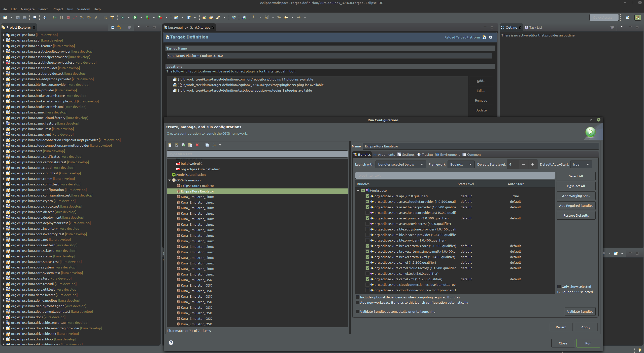Viewport: 644px width, 353px height.
Task: Toggle the Workspace bundles checkbox
Action: [363, 190]
